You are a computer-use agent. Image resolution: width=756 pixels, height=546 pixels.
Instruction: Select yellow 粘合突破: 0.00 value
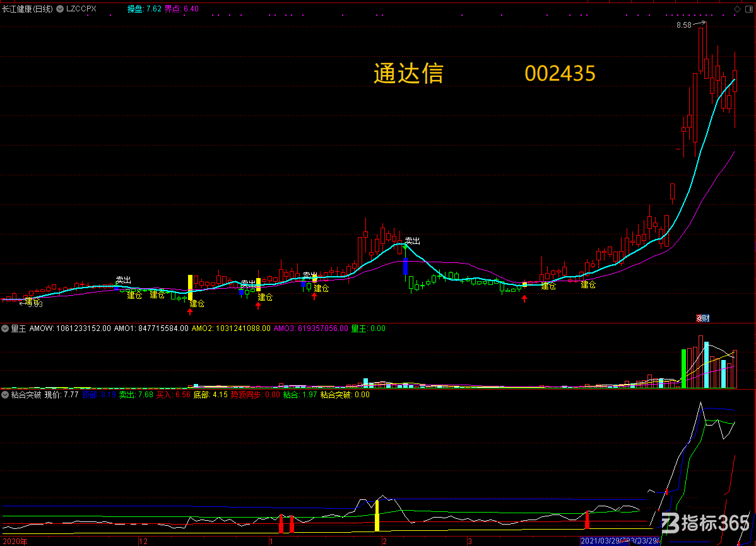click(345, 395)
